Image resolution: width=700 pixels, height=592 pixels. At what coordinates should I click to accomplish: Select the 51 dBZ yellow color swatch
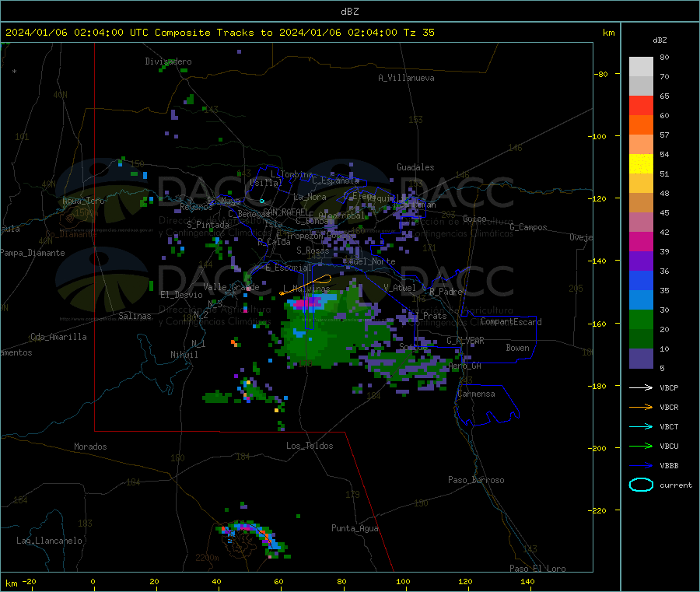[x=641, y=164]
